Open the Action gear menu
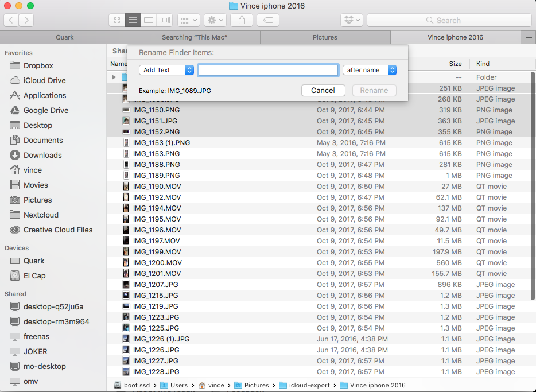536x392 pixels. click(215, 20)
